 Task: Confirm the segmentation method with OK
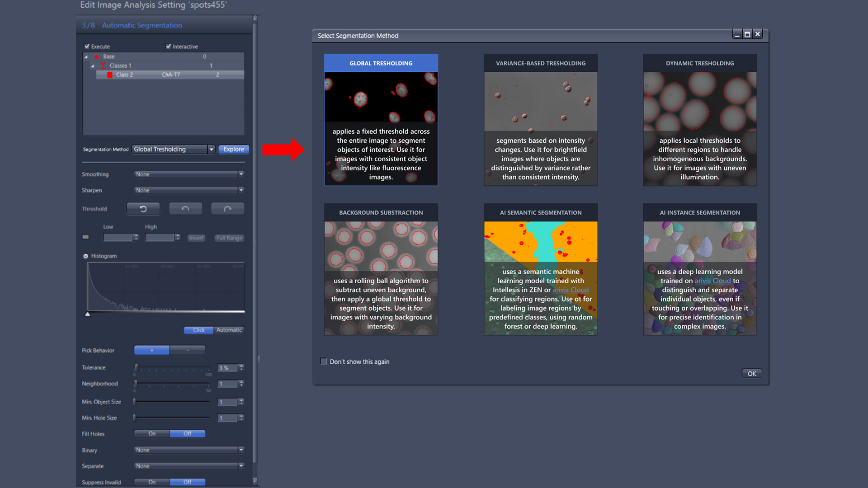click(x=751, y=374)
